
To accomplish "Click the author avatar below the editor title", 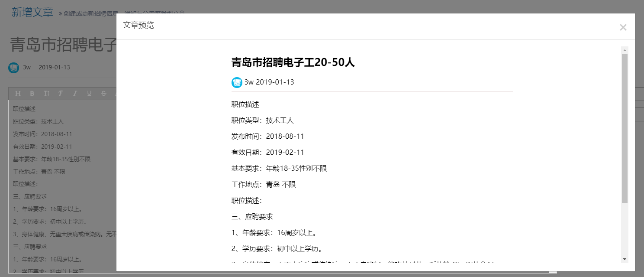I will click(13, 67).
